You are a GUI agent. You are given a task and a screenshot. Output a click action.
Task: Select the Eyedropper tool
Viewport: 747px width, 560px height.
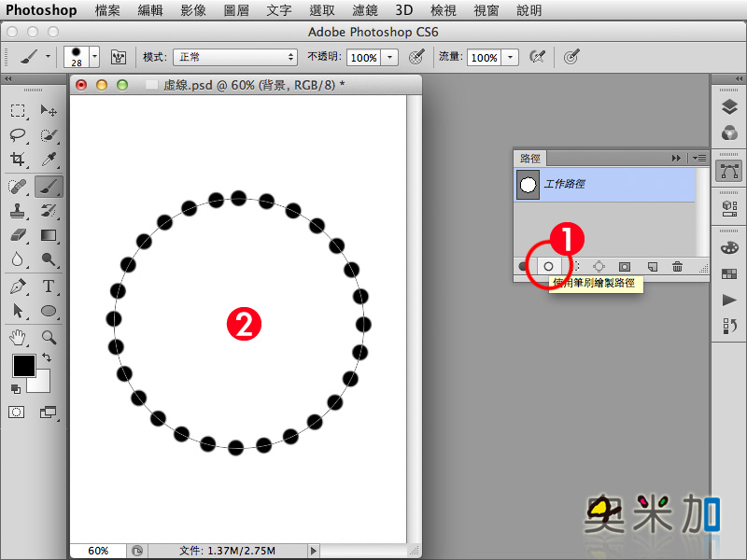tap(49, 159)
